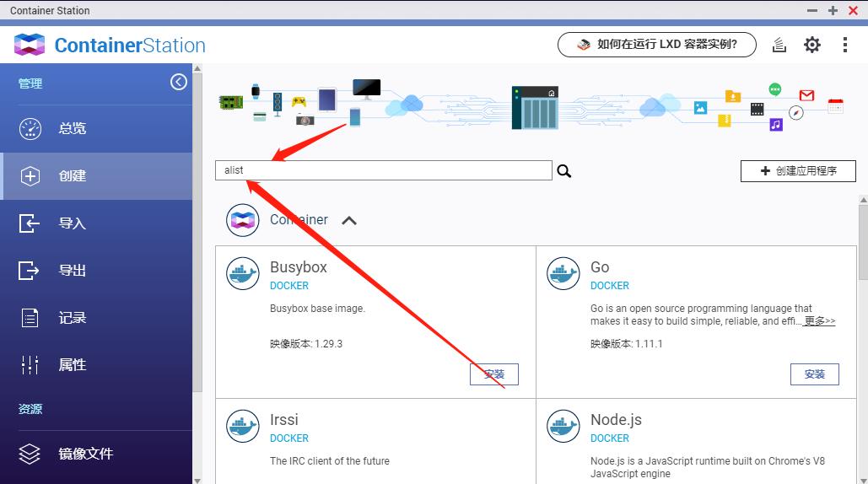Click the 导入 arrow icon
868x484 pixels.
click(30, 223)
